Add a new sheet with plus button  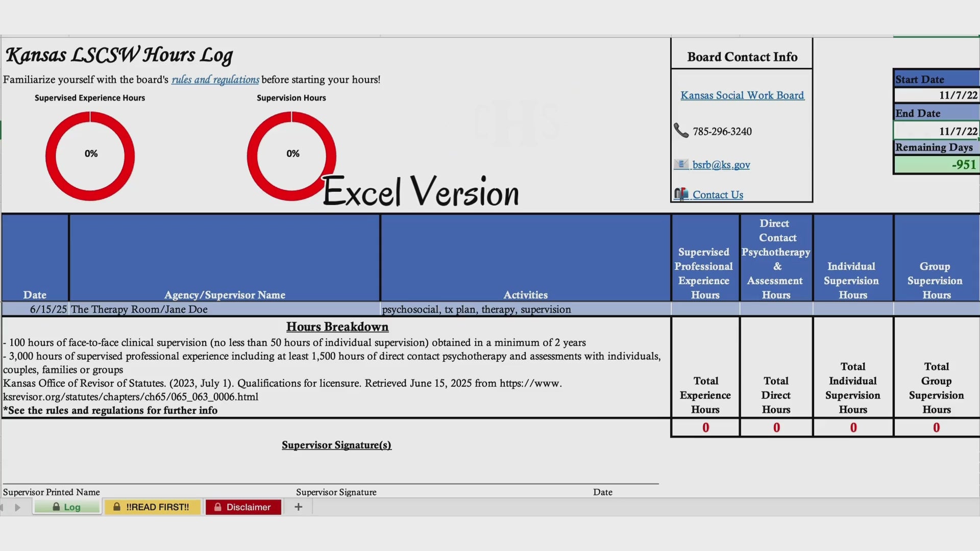click(299, 507)
